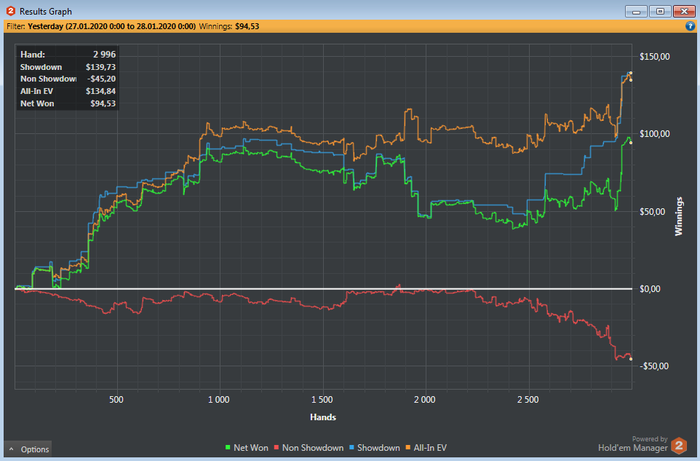Maximize the Results Graph window

(660, 11)
